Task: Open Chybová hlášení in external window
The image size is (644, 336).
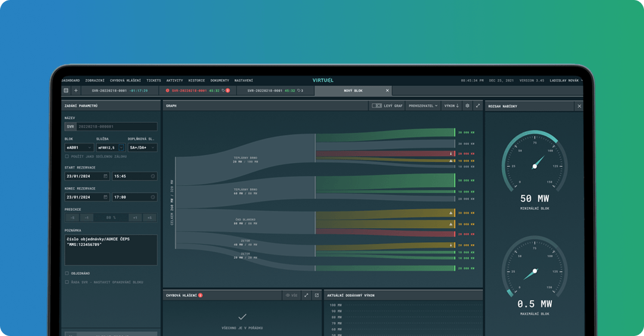Action: (317, 295)
